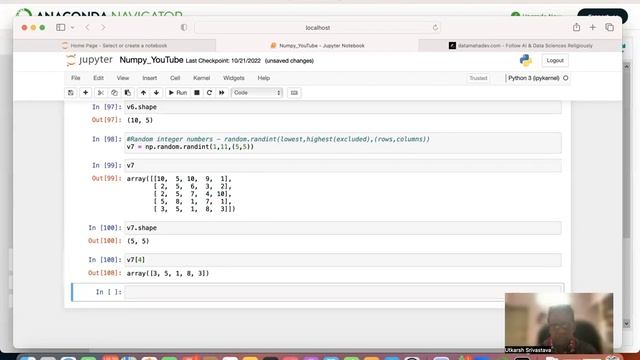Select the np.random.randint code cell

pos(343,143)
